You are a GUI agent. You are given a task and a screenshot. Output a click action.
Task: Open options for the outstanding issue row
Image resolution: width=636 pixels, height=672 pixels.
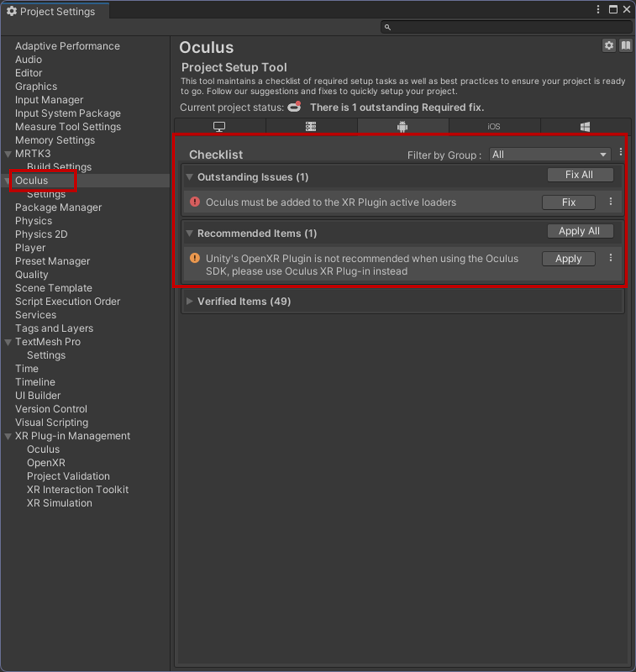[x=610, y=202]
